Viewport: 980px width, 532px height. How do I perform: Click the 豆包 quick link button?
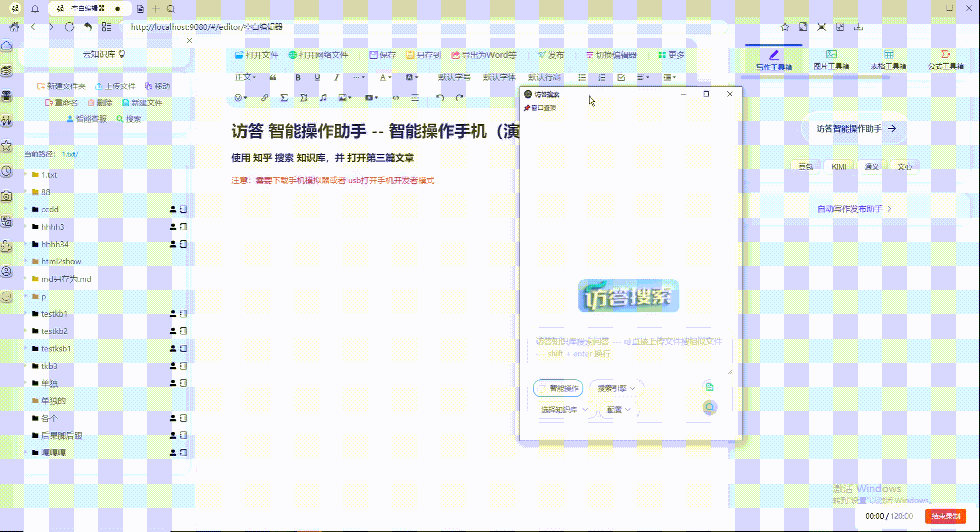[805, 166]
